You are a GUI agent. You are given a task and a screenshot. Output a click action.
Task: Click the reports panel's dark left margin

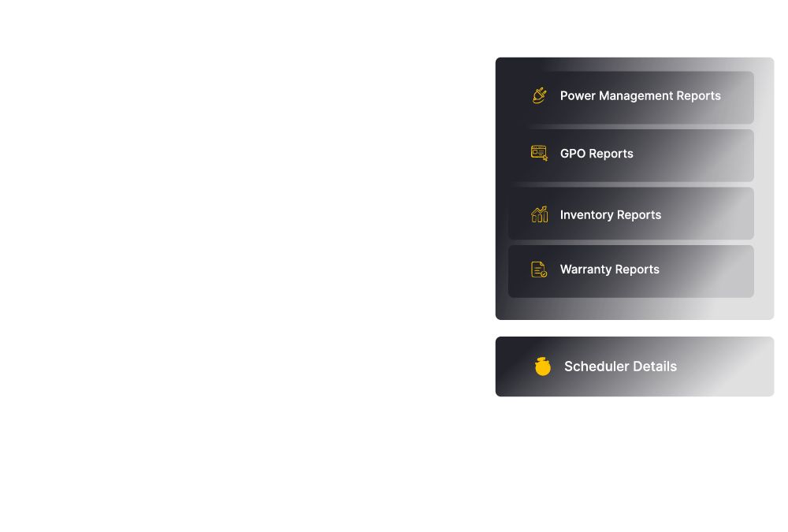(x=501, y=188)
